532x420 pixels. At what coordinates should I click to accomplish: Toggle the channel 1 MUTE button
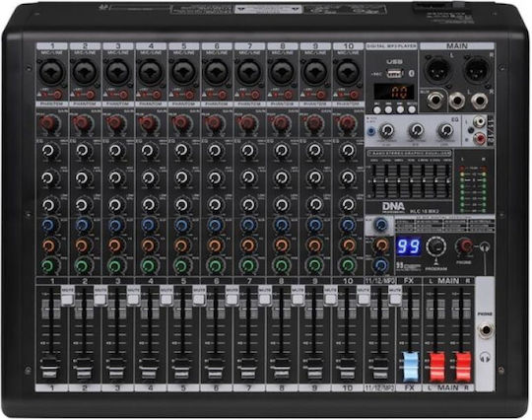pos(67,299)
